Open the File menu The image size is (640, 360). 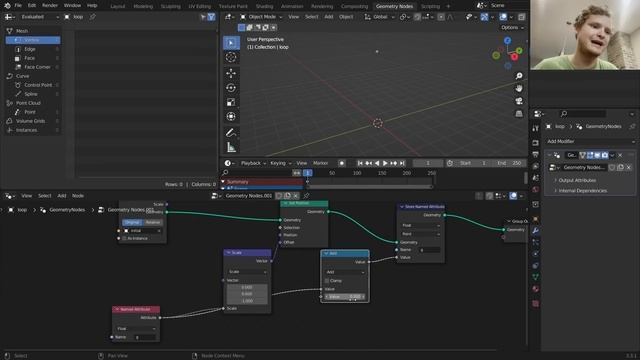[18, 5]
